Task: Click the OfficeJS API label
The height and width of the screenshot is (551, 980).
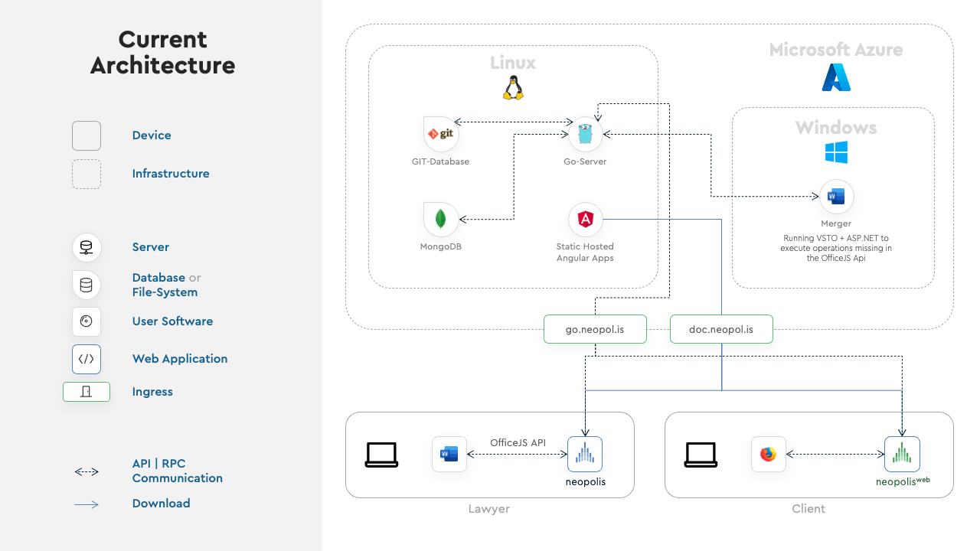Action: 518,442
